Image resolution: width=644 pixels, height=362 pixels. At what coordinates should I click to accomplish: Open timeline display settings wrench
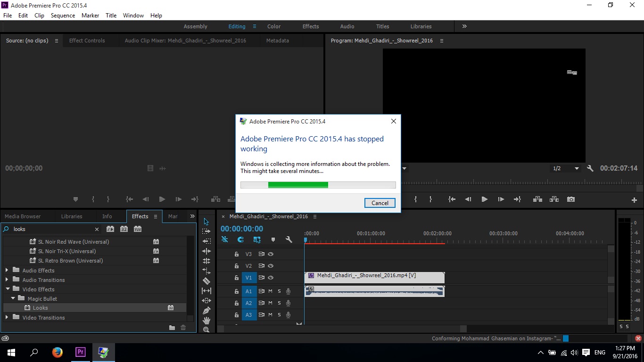pos(289,239)
